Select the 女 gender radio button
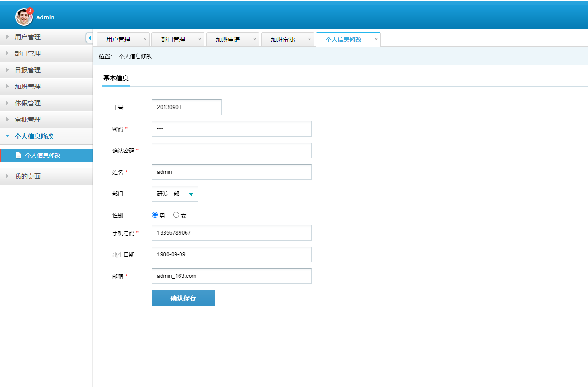 [176, 215]
